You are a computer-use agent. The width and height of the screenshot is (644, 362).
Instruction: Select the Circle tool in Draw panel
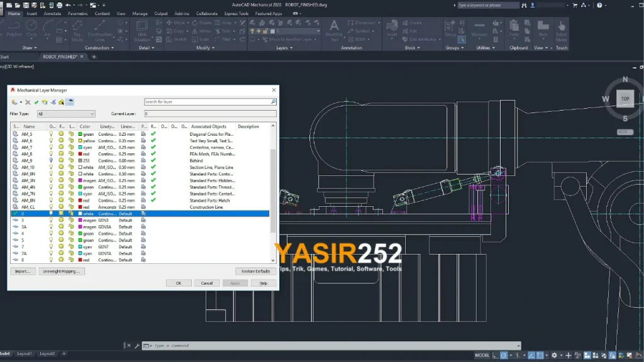pos(31,29)
